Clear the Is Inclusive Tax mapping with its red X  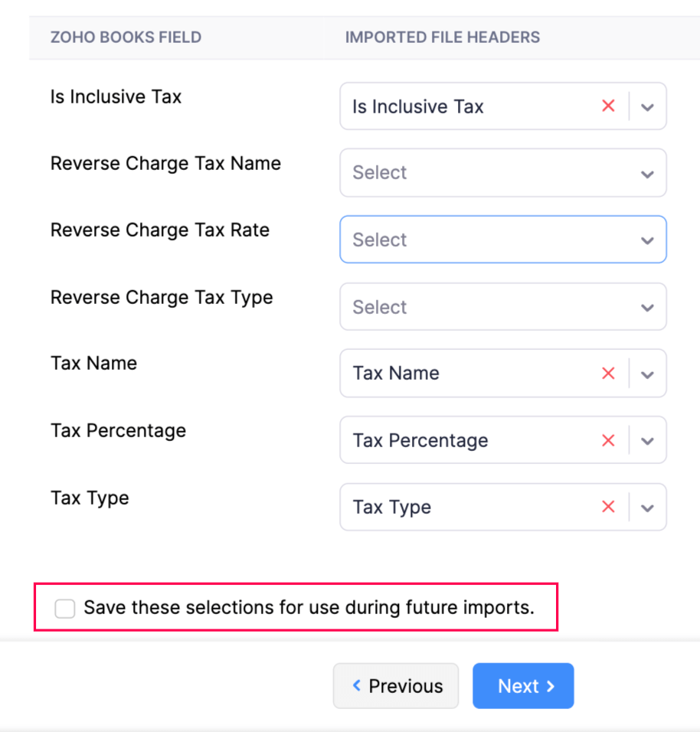[608, 106]
